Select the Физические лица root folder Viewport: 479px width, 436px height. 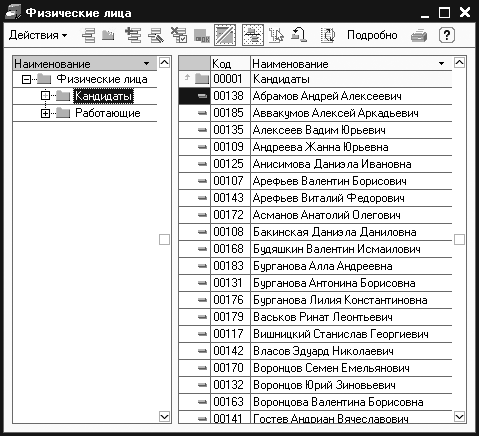(102, 79)
